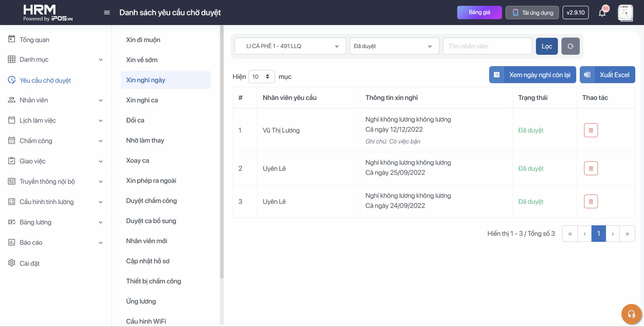Viewport: 644px width, 327px height.
Task: Open Cài đặt settings gear
Action: click(12, 263)
